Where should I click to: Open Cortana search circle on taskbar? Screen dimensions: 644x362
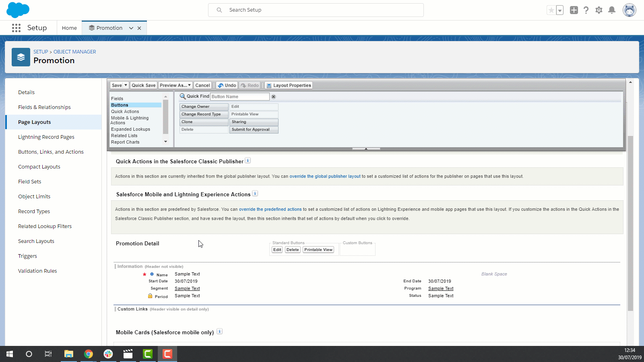[29, 354]
